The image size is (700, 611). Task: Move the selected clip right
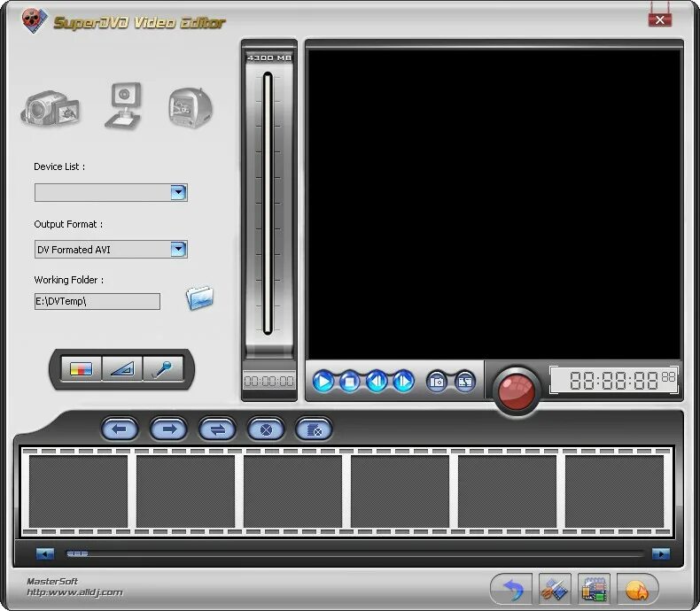click(168, 429)
